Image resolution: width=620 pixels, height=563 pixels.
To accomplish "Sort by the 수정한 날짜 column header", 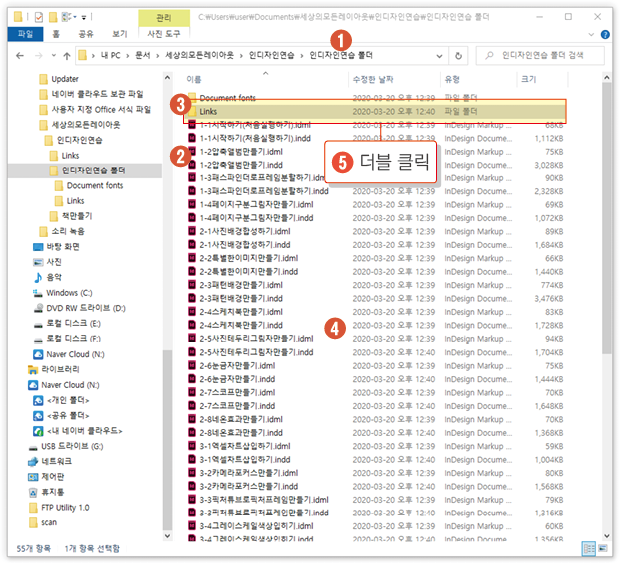I will tap(373, 79).
